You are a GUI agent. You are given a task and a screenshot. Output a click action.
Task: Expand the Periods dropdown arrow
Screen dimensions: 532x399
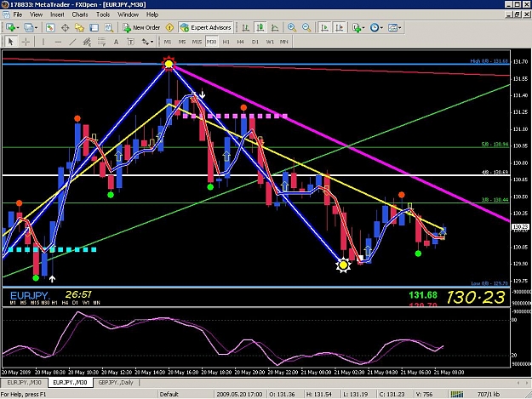pos(381,28)
